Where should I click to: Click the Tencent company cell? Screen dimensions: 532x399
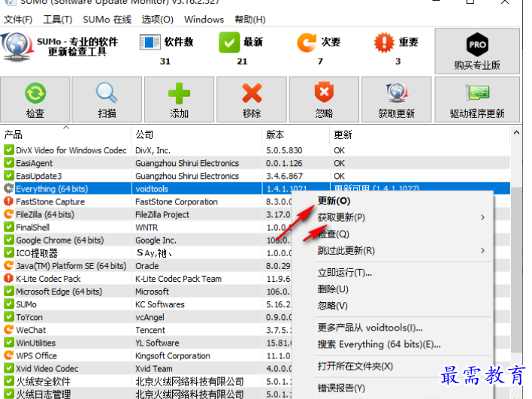pos(150,330)
